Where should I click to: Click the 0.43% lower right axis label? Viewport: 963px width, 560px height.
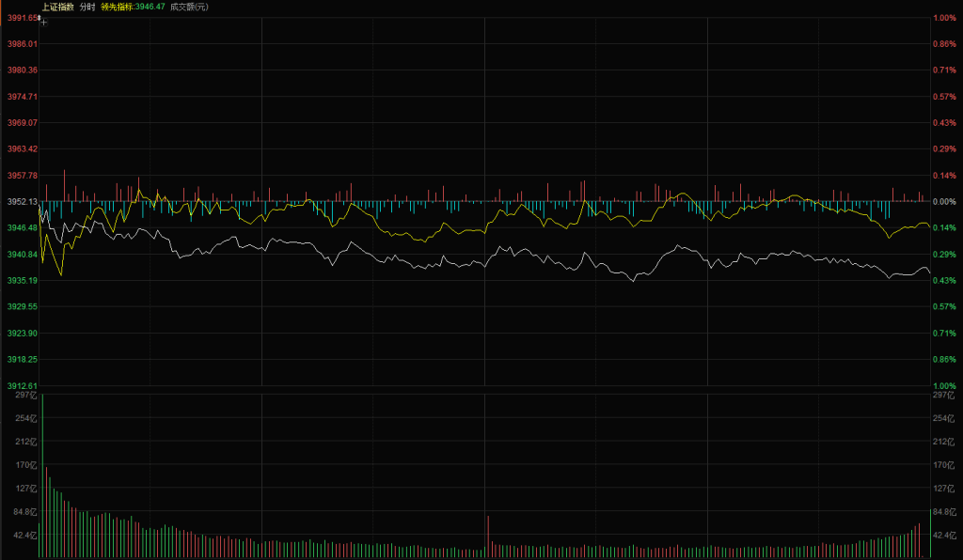point(944,280)
